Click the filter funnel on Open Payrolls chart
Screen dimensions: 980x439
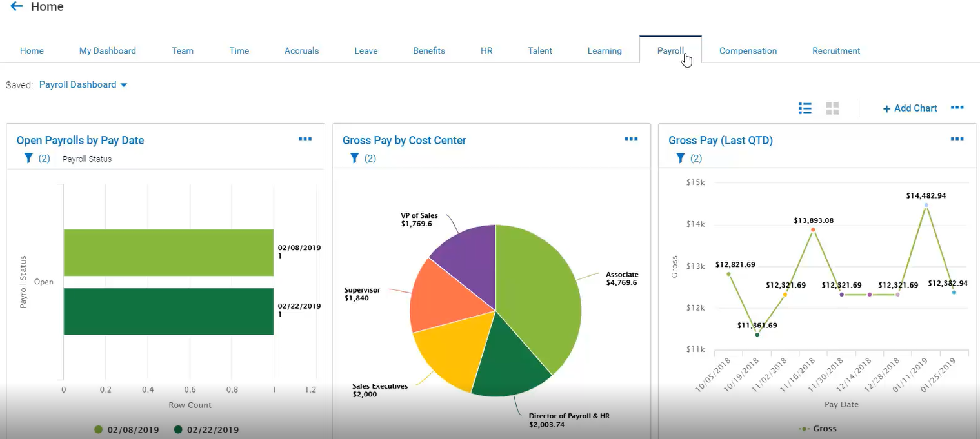pyautogui.click(x=28, y=158)
